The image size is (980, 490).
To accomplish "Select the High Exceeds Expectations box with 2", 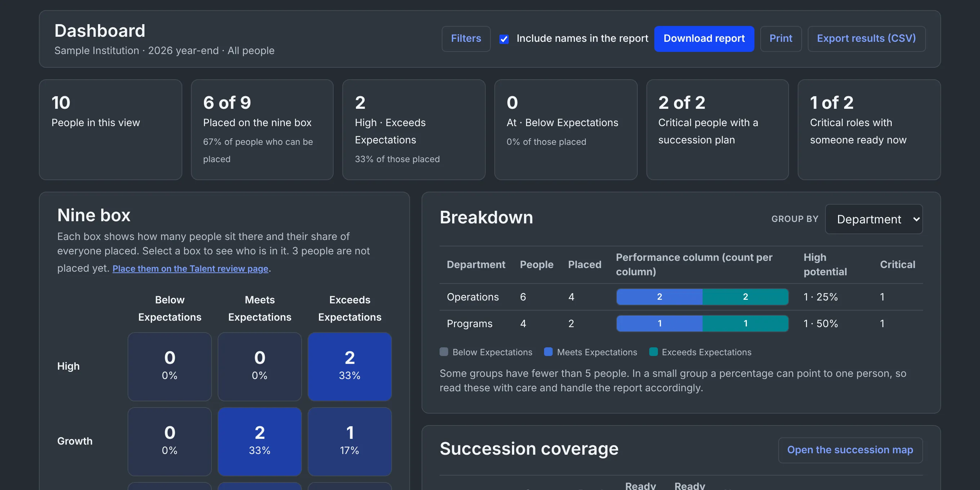I will pyautogui.click(x=349, y=366).
